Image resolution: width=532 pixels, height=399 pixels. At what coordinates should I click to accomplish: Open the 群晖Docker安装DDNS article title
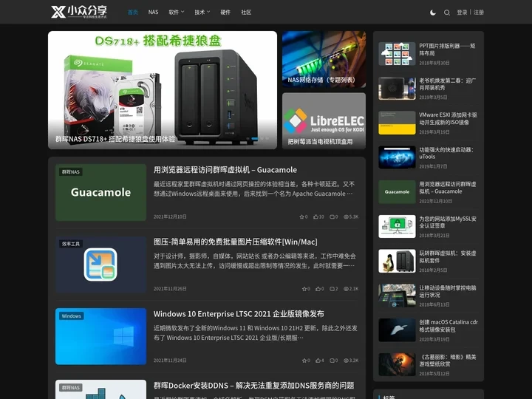(253, 386)
